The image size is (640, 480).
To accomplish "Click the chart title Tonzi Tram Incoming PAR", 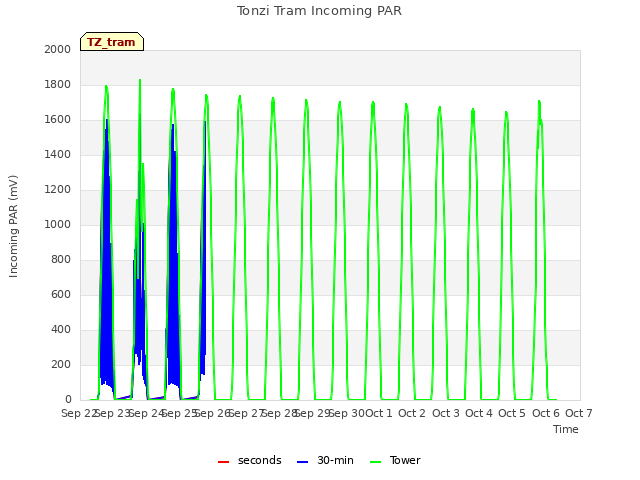I will 319,11.
